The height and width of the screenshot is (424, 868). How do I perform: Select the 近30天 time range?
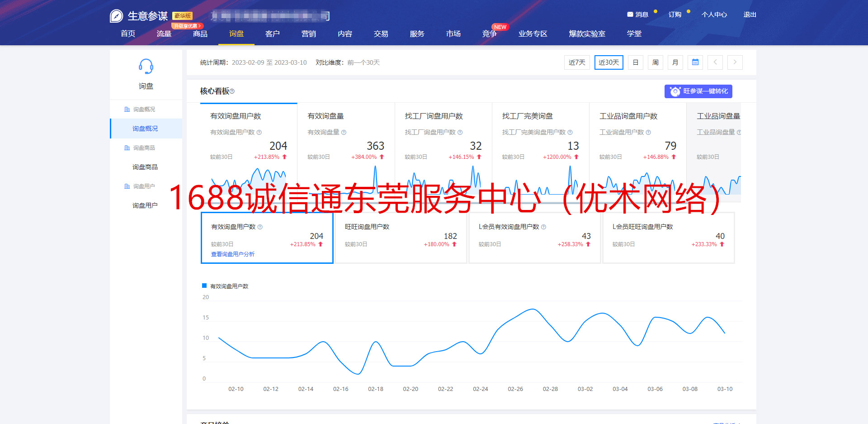coord(609,62)
